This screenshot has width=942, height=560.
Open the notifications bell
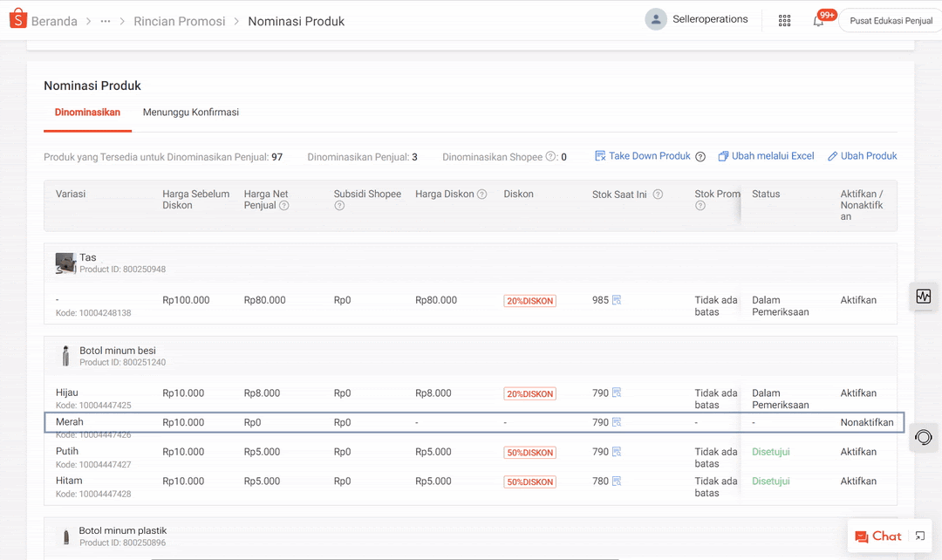coord(818,21)
